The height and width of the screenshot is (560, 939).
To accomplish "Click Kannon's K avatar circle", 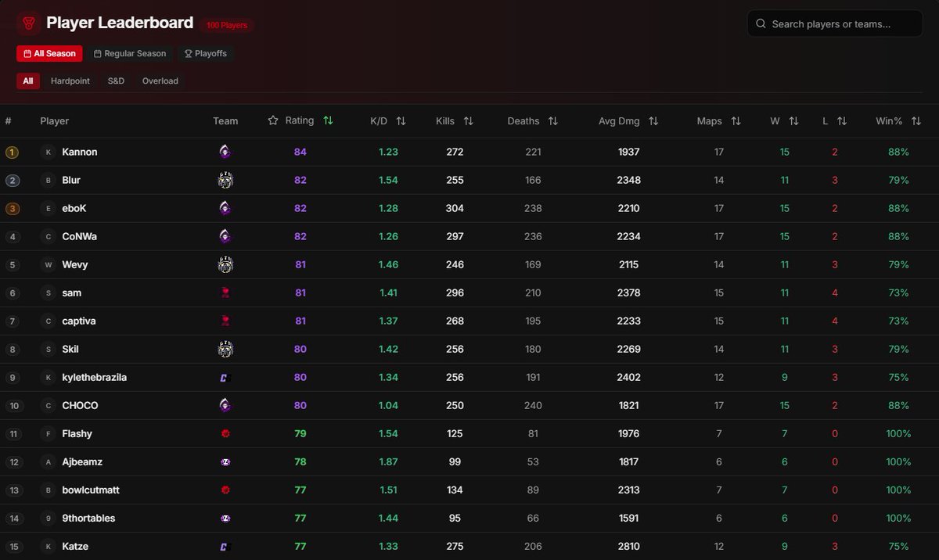I will coord(48,152).
